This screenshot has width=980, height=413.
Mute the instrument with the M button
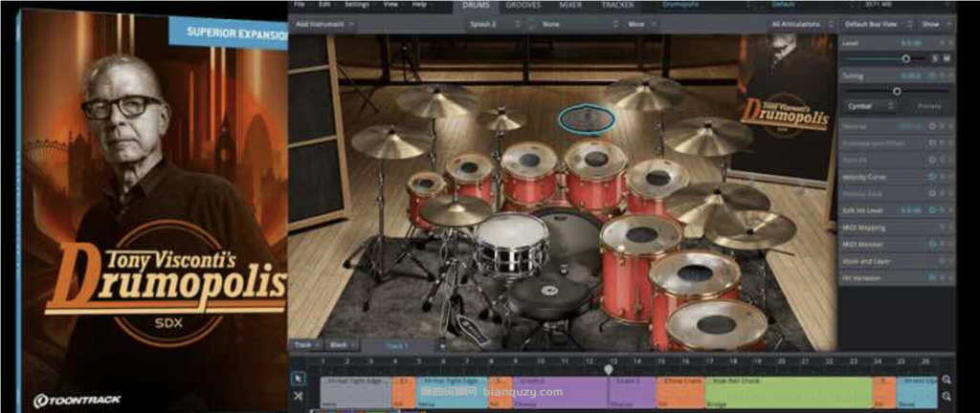tap(947, 58)
